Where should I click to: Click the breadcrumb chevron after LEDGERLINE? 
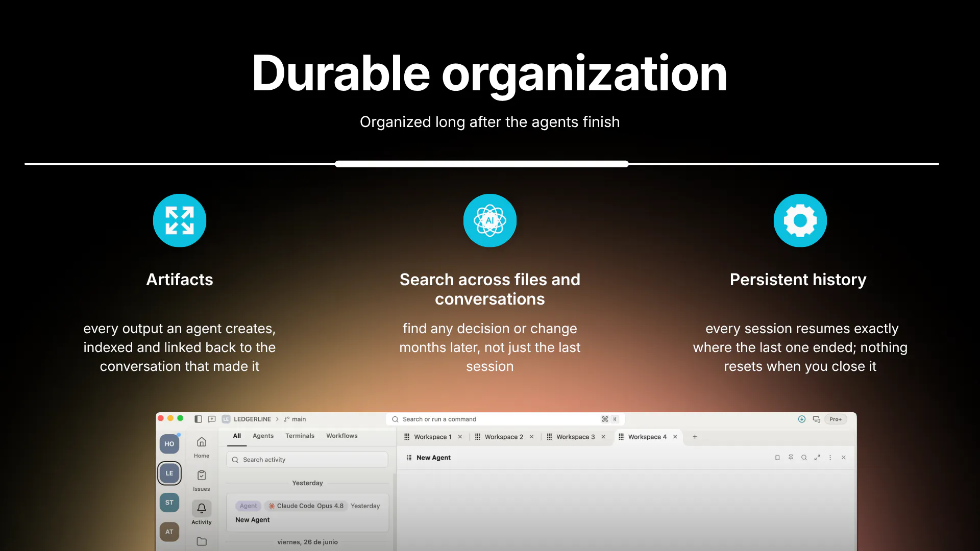[x=277, y=419]
